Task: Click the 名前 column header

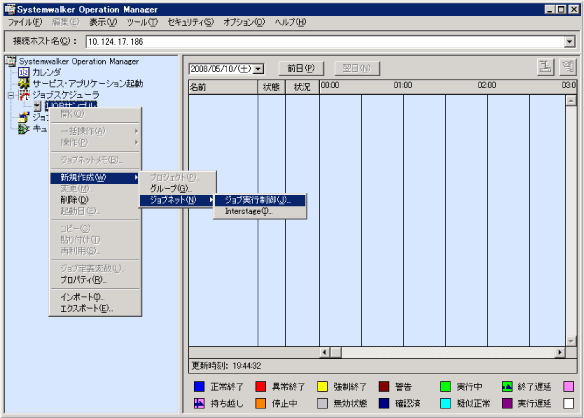Action: (223, 87)
